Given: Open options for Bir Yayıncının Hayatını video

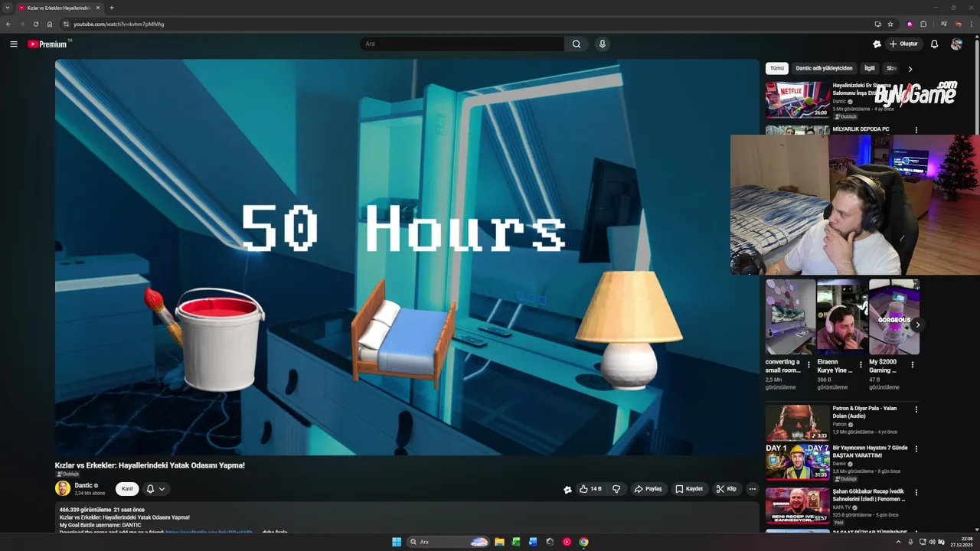Looking at the screenshot, I should pos(916,448).
